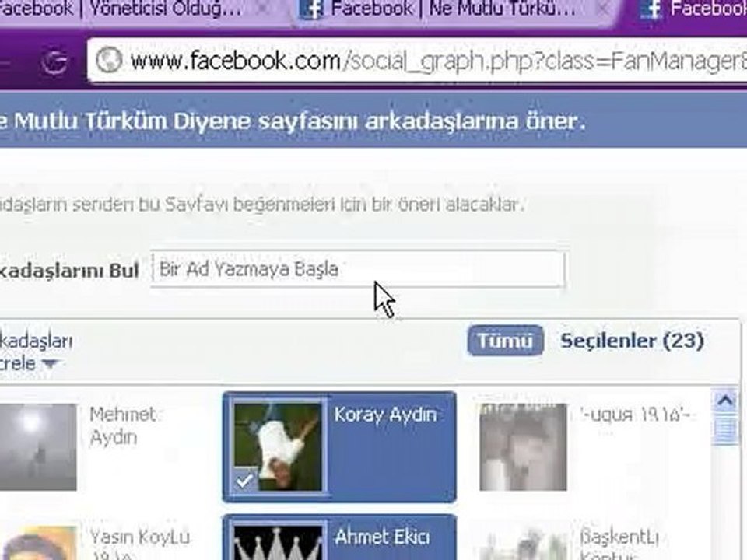Image resolution: width=747 pixels, height=560 pixels.
Task: Click Ahmet Ekici crown profile picture
Action: [x=279, y=542]
